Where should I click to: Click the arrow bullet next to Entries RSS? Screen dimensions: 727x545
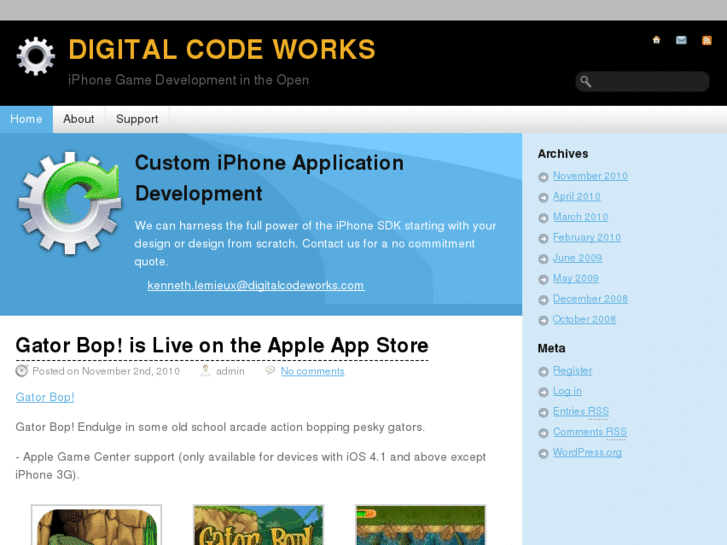[x=543, y=413]
